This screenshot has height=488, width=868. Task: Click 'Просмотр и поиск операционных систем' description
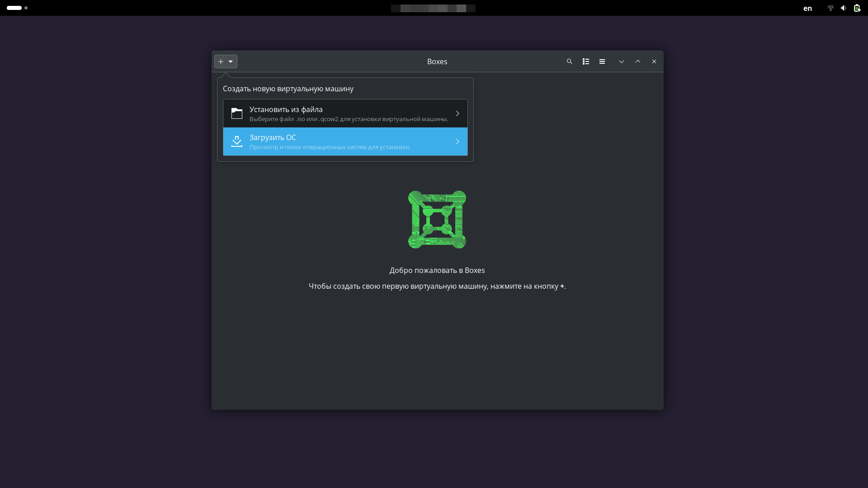coord(330,147)
